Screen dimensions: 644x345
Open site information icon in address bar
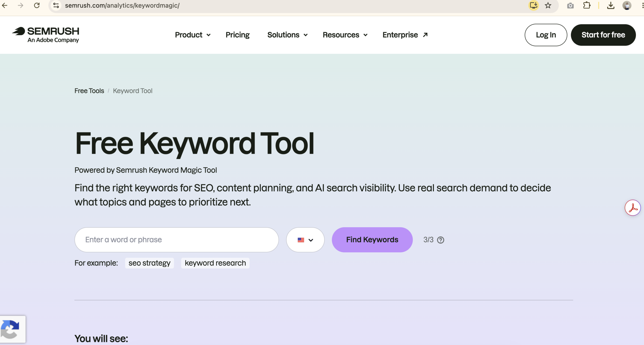click(x=56, y=5)
